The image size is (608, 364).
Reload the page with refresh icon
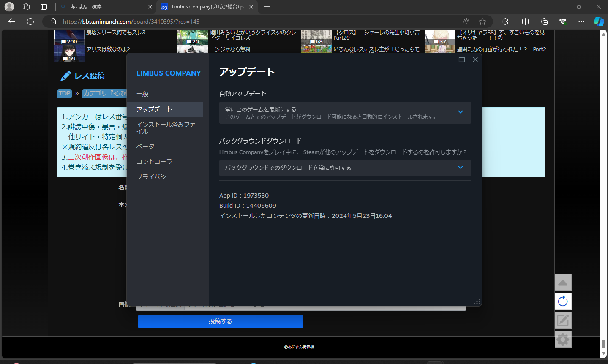click(x=30, y=22)
